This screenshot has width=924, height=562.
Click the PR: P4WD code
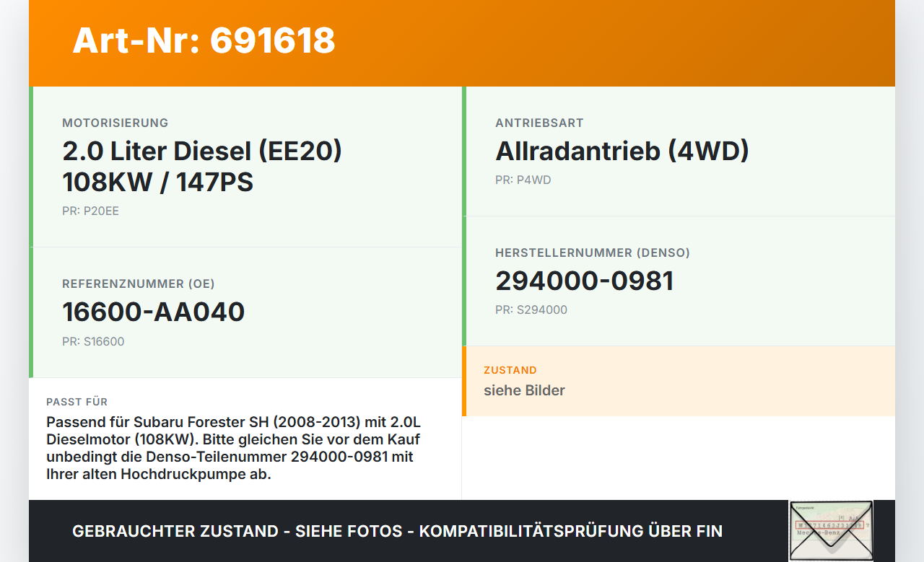pos(523,180)
